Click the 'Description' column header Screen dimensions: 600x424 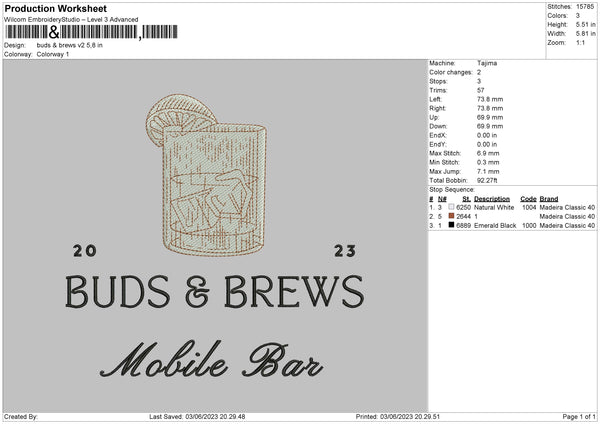coord(492,199)
